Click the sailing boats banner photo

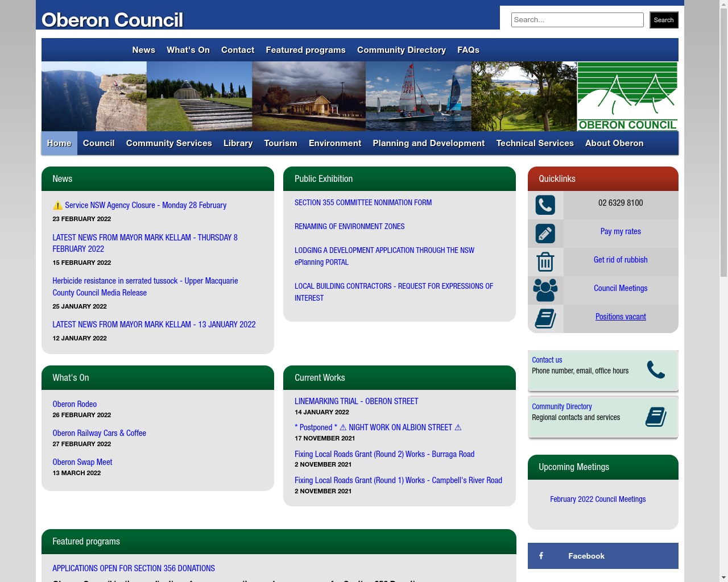[x=419, y=97]
